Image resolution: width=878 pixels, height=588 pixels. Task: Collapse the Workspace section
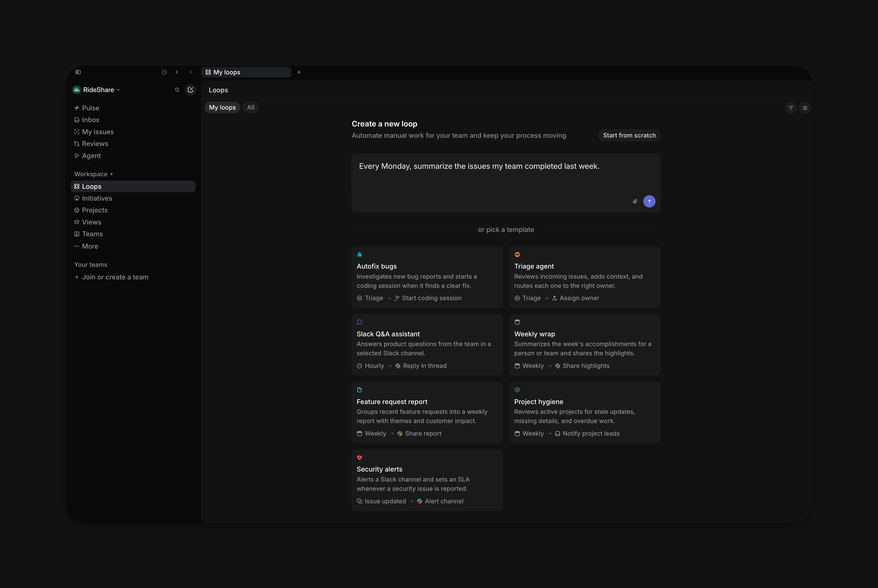click(x=94, y=174)
